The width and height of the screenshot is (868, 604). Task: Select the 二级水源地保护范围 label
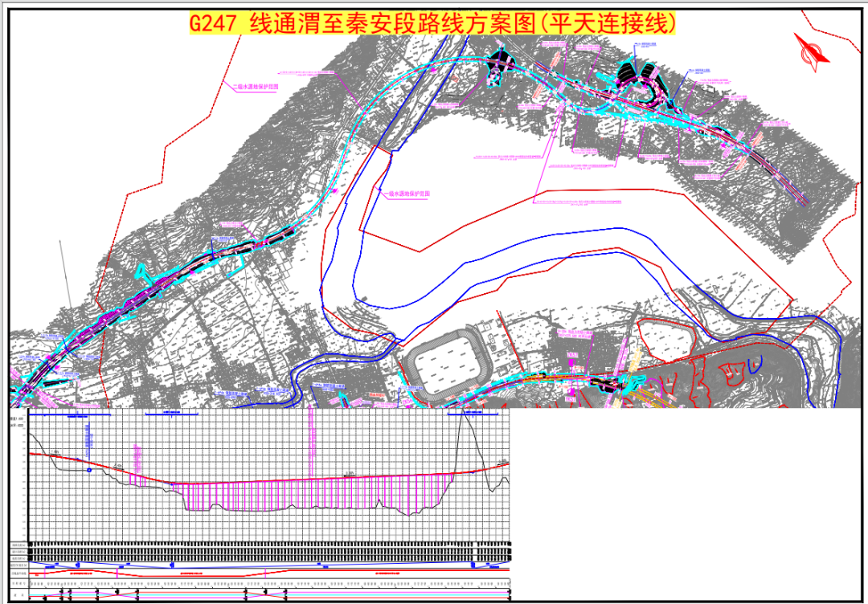point(256,88)
